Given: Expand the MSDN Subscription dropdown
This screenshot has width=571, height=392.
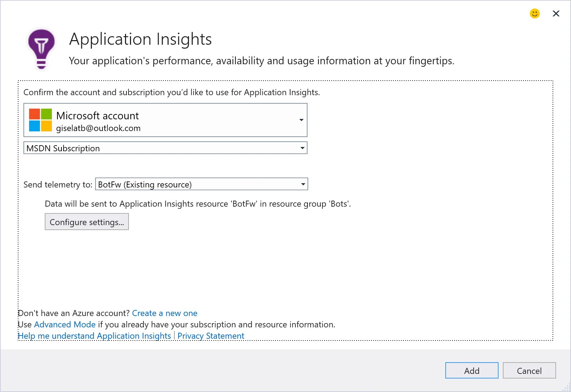Looking at the screenshot, I should click(x=165, y=148).
